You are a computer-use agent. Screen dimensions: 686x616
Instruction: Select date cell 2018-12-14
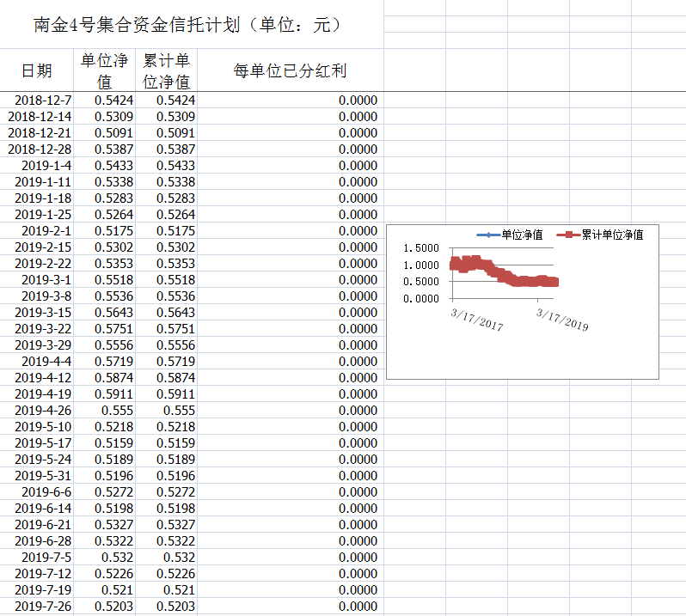coord(37,117)
